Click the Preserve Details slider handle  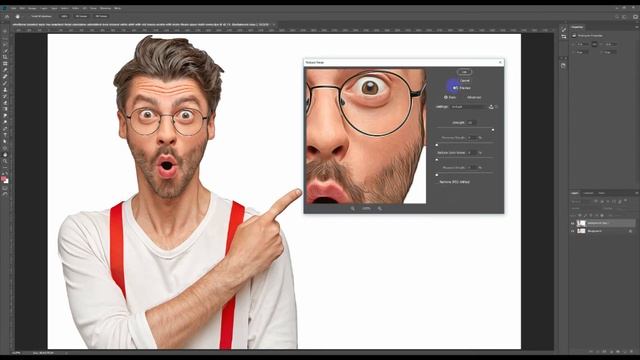[x=437, y=145]
